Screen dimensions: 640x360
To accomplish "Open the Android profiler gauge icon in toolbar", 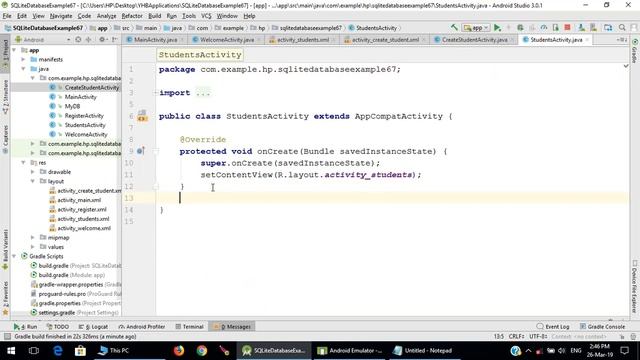I will click(x=544, y=27).
